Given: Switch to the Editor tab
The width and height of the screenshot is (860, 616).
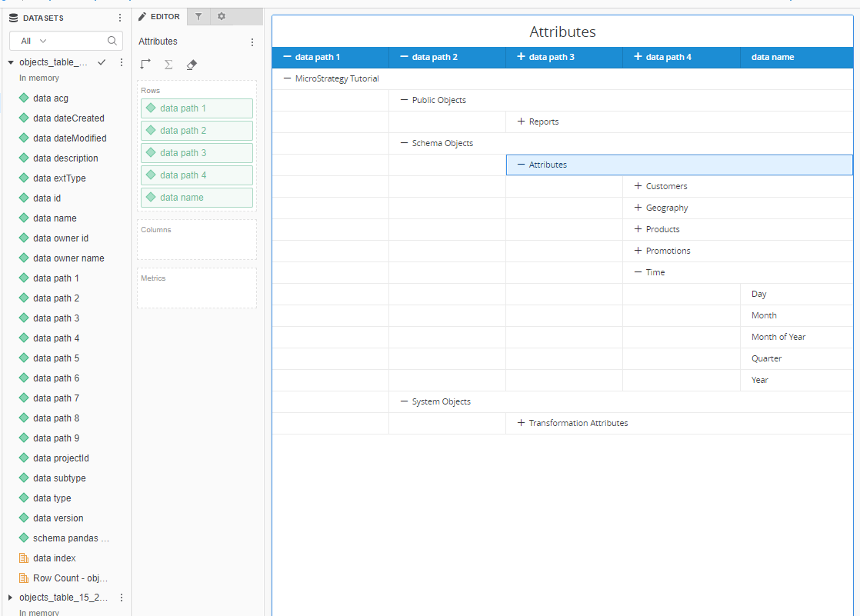Looking at the screenshot, I should point(159,16).
